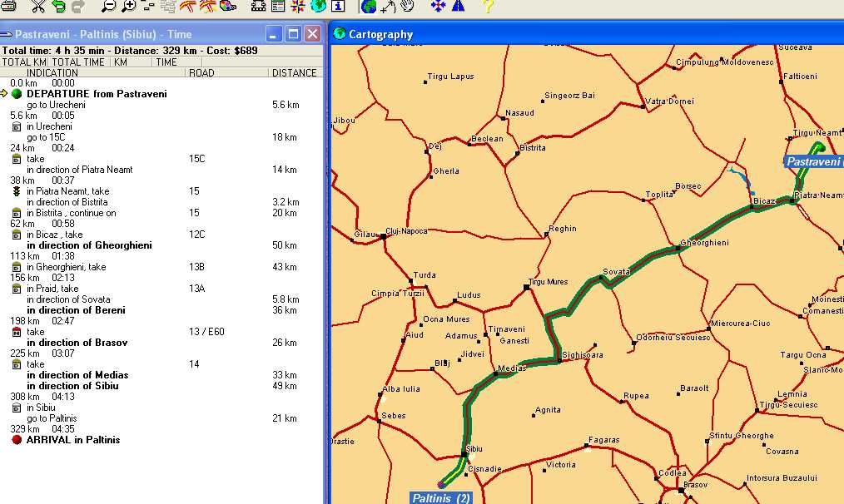Viewport: 844px width, 504px height.
Task: Click the collapse-tree icon beside the zoom-in magnifier
Action: pyautogui.click(x=148, y=6)
